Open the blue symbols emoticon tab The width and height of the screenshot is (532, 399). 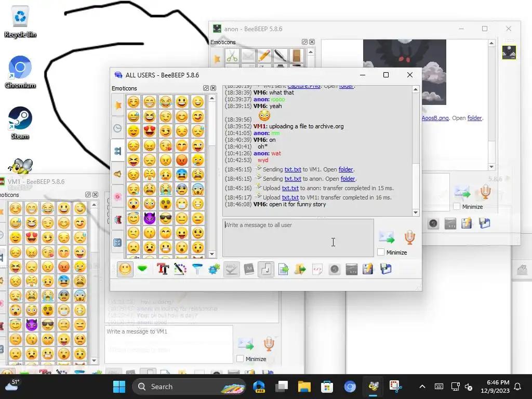pyautogui.click(x=118, y=242)
